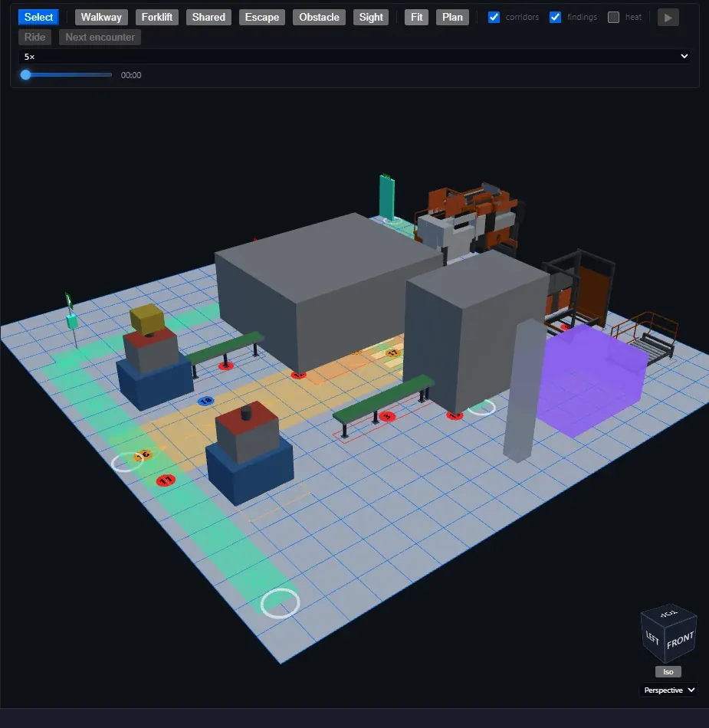Click the LEFT face of view cube
709x728 pixels.
[652, 638]
